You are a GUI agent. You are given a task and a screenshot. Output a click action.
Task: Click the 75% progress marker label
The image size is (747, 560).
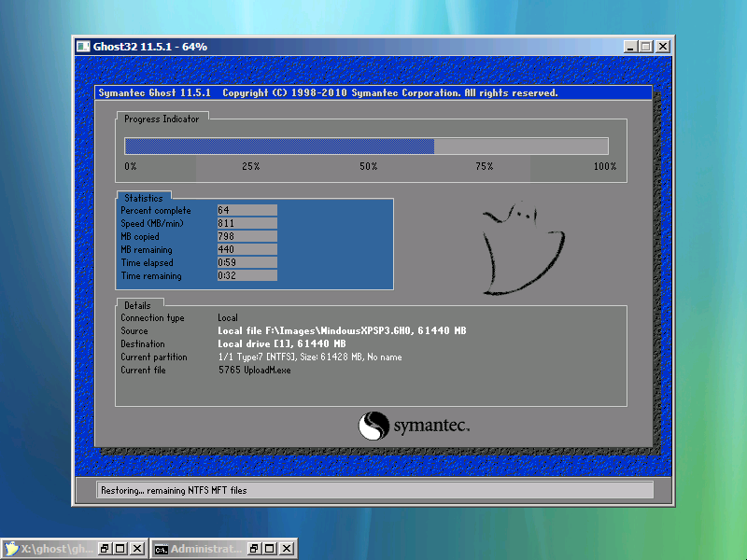click(x=484, y=167)
